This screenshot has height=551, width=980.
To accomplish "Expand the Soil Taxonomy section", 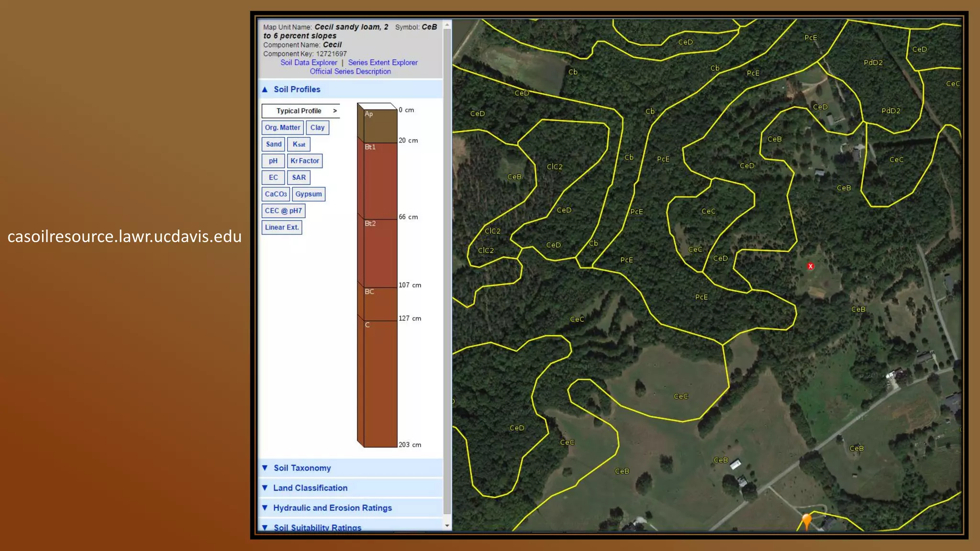I will pyautogui.click(x=302, y=468).
